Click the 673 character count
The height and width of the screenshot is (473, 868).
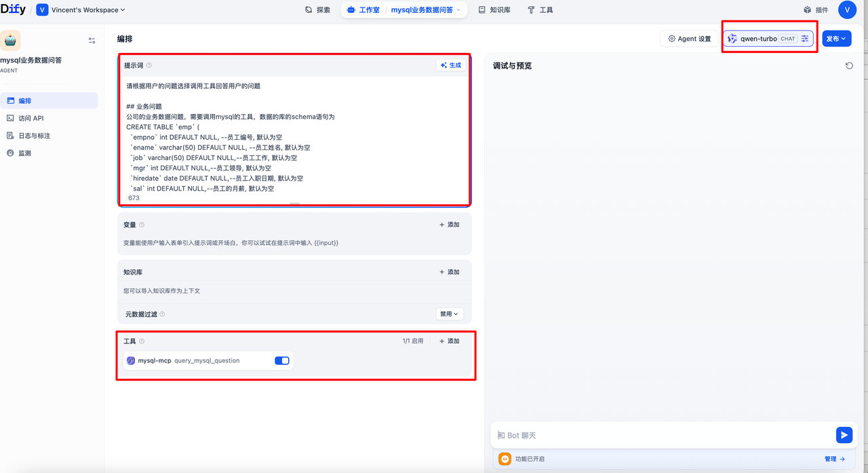(134, 198)
